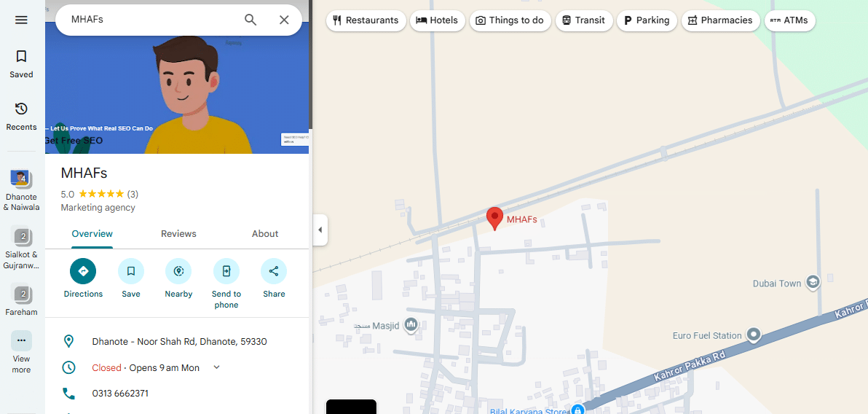Open Recents history in sidebar
Image resolution: width=868 pixels, height=414 pixels.
(x=21, y=117)
